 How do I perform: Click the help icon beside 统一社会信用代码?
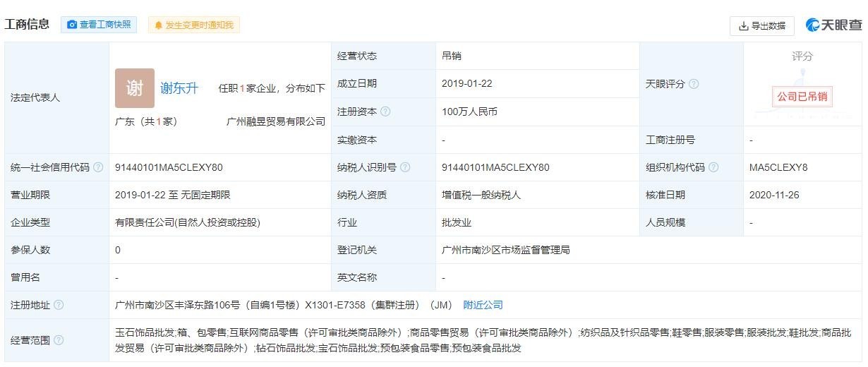click(x=98, y=167)
